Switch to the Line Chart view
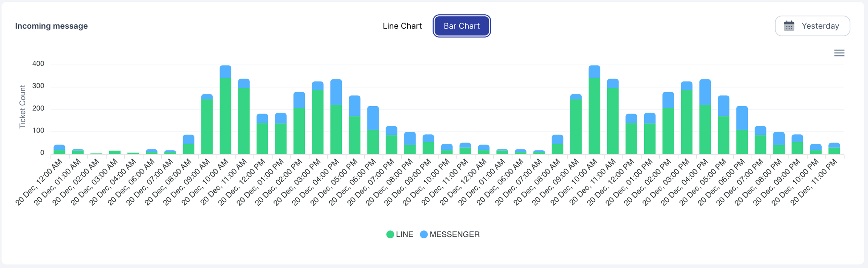The image size is (868, 268). click(402, 26)
